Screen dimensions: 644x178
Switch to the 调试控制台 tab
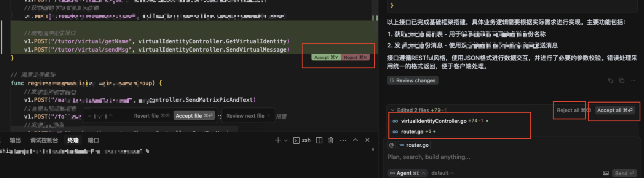click(44, 140)
